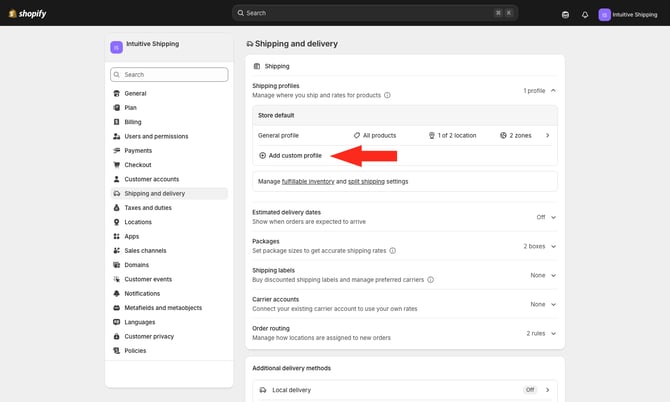Click the None value in Carrier accounts
Viewport: 670px width, 402px height.
coord(538,305)
